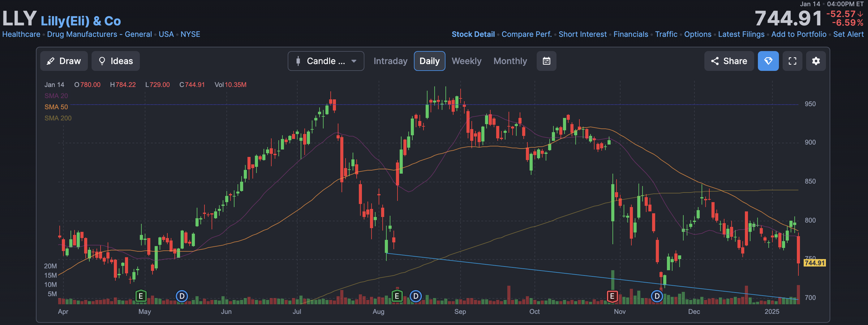868x325 pixels.
Task: Click the Ideas lightbulb icon
Action: click(x=102, y=61)
